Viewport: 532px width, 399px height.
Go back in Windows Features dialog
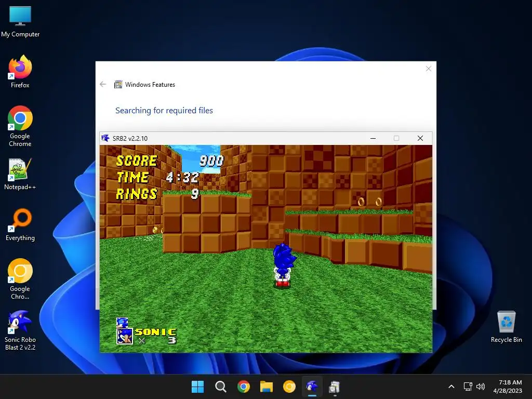[103, 85]
